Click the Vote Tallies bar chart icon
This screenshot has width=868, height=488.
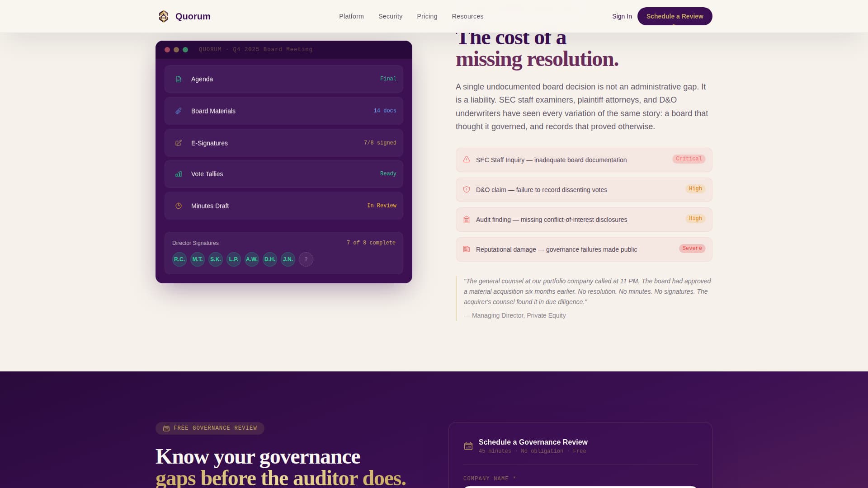click(x=178, y=174)
